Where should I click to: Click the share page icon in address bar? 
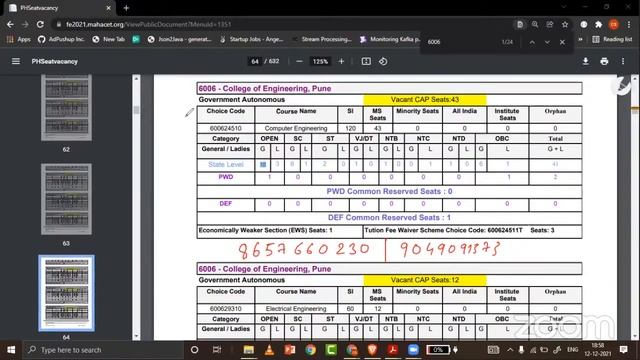(550, 24)
